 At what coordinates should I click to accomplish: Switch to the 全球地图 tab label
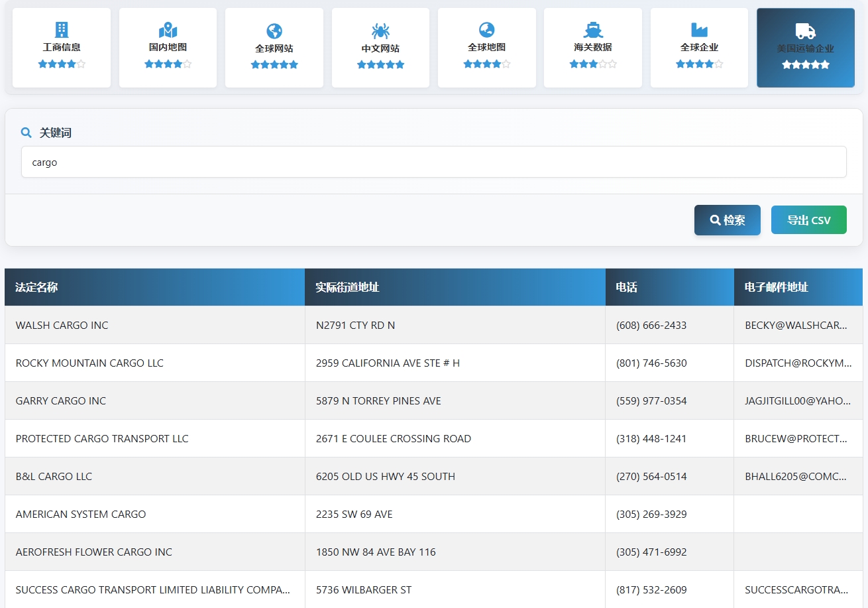487,48
